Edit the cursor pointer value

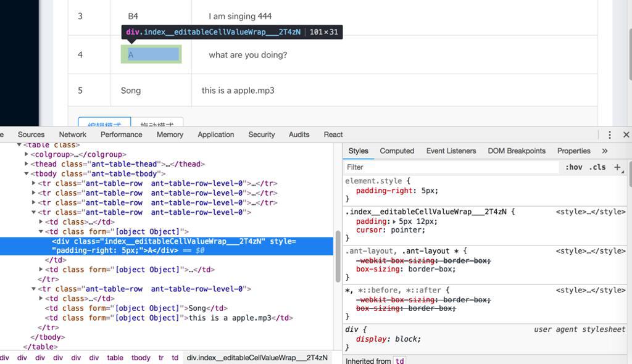[x=406, y=230]
